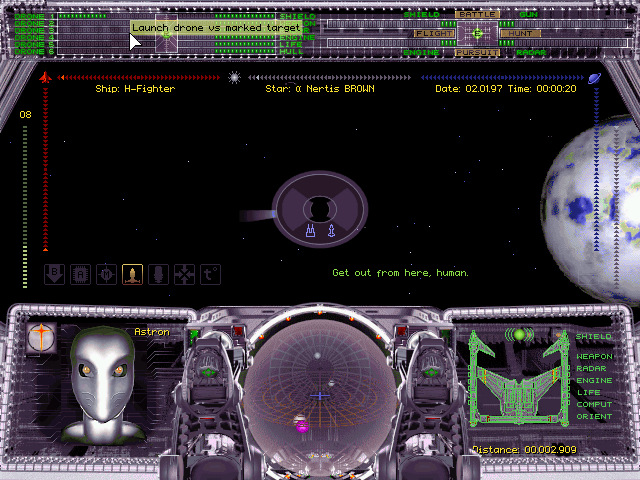Select the white star icon
The image size is (640, 480).
234,77
